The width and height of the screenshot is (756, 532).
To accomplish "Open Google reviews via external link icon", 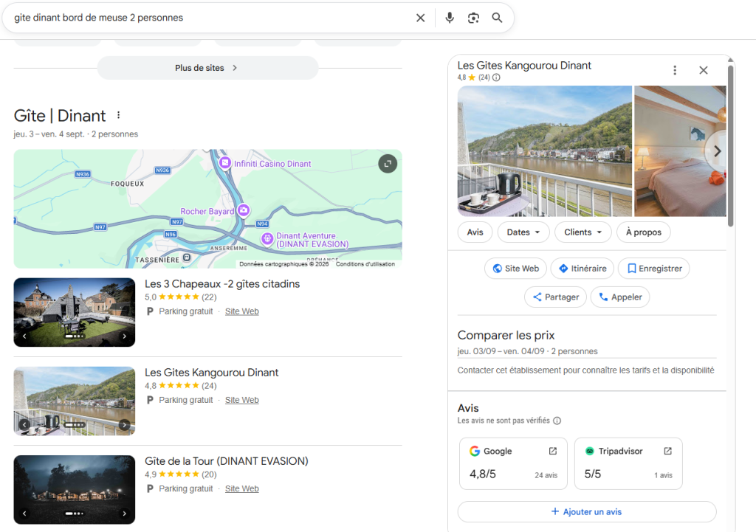I will (x=552, y=451).
